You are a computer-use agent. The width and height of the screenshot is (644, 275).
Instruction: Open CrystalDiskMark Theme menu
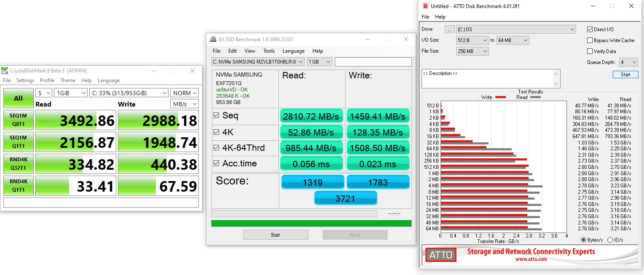tap(68, 80)
